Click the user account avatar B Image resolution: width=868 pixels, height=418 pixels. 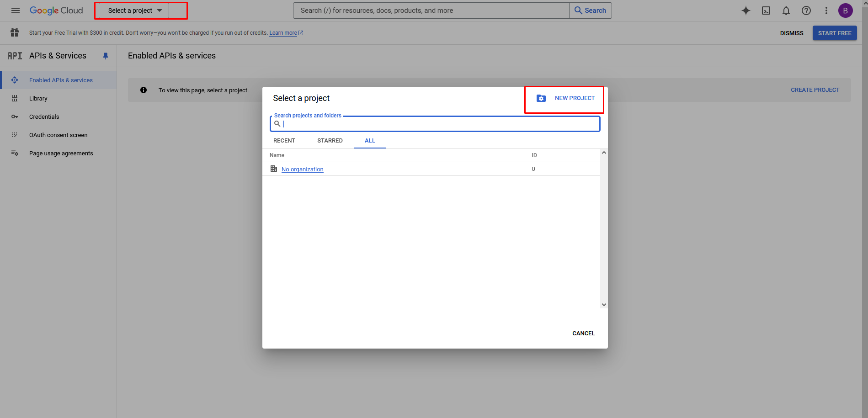(845, 11)
